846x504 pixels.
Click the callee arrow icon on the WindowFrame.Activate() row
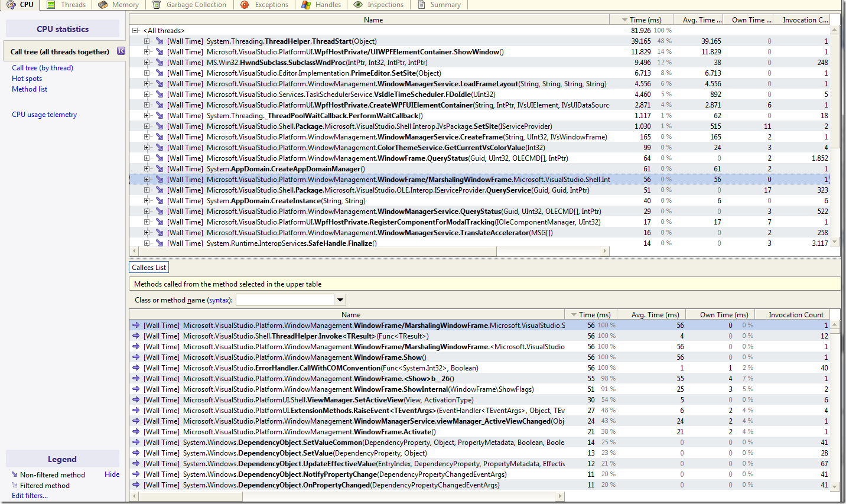coord(136,432)
